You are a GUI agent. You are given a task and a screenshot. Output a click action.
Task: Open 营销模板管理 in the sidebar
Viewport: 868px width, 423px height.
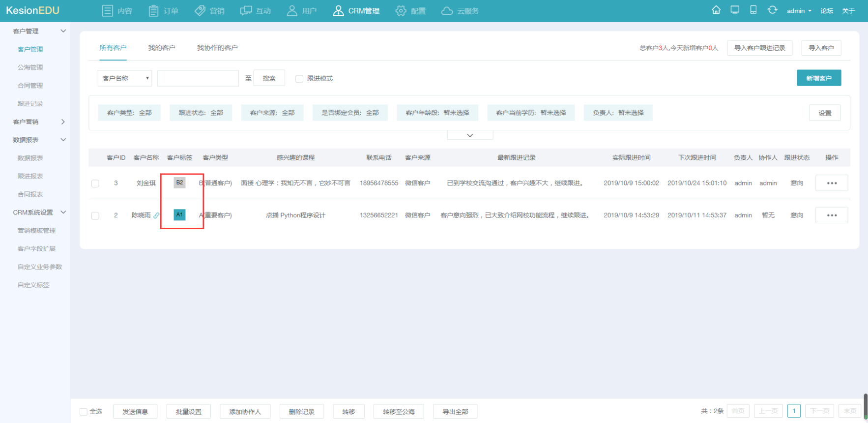37,231
